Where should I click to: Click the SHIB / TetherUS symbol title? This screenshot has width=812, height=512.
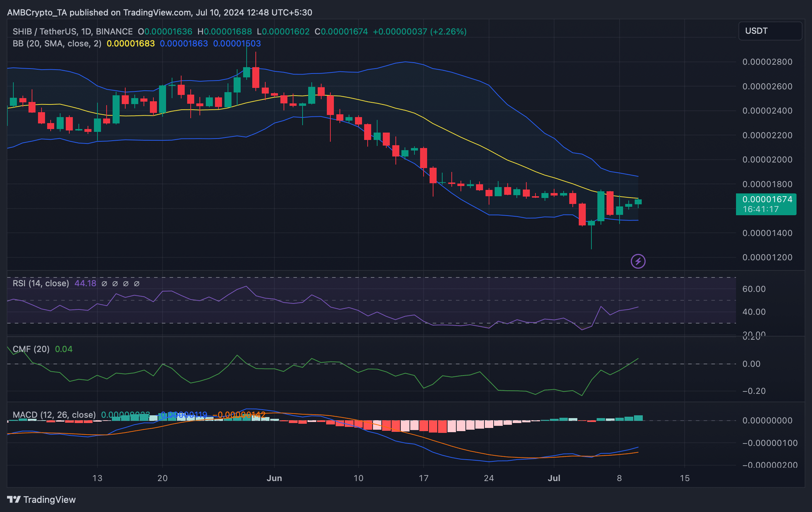pyautogui.click(x=72, y=32)
